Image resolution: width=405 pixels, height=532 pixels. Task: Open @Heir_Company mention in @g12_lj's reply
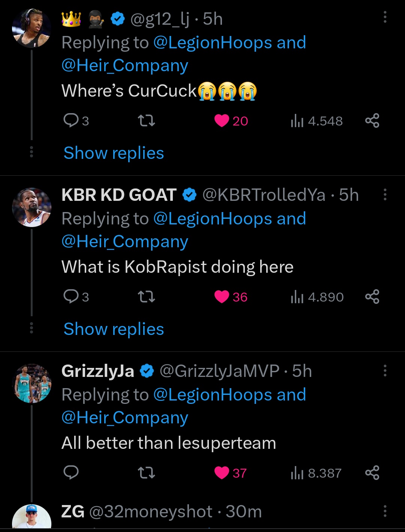click(x=124, y=66)
